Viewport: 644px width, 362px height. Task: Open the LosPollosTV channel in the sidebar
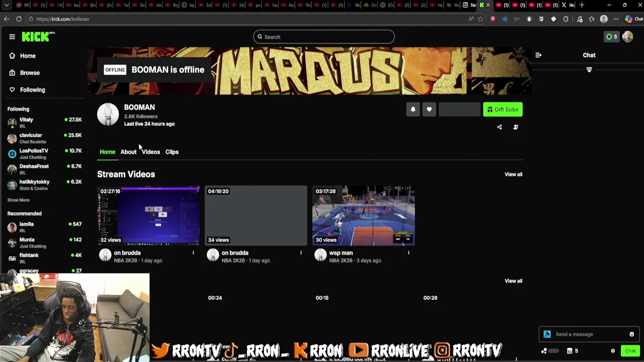tap(44, 154)
